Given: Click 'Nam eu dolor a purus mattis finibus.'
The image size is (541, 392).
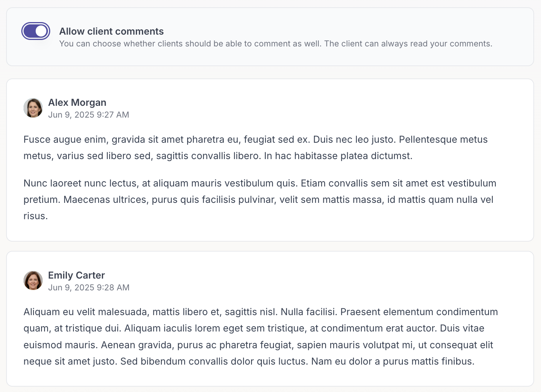Looking at the screenshot, I should click(393, 362).
